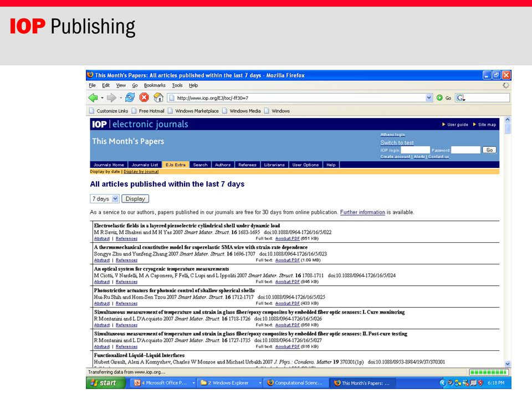Click the IOP login input field
The image size is (532, 399).
click(415, 150)
